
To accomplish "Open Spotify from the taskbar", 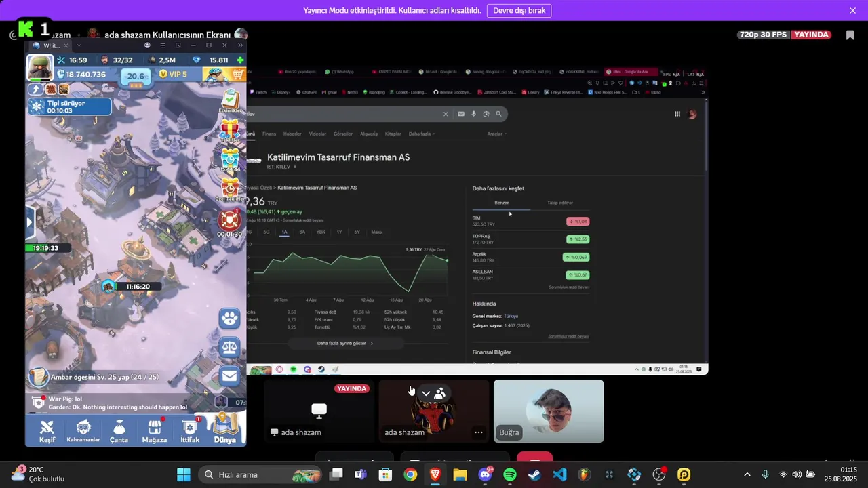I will tap(510, 474).
